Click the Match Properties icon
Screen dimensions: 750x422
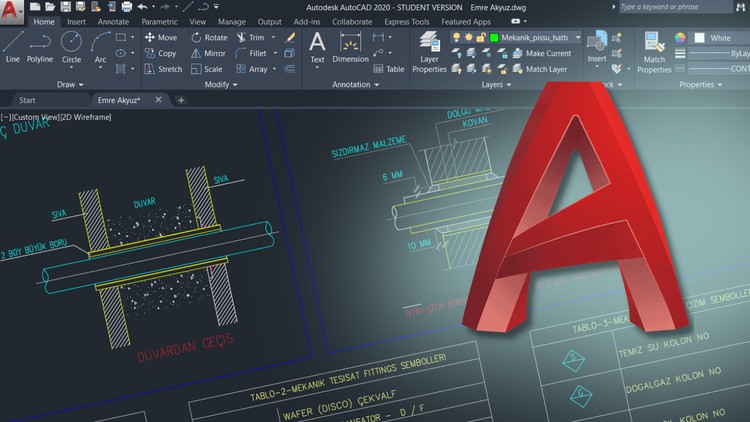pyautogui.click(x=654, y=52)
